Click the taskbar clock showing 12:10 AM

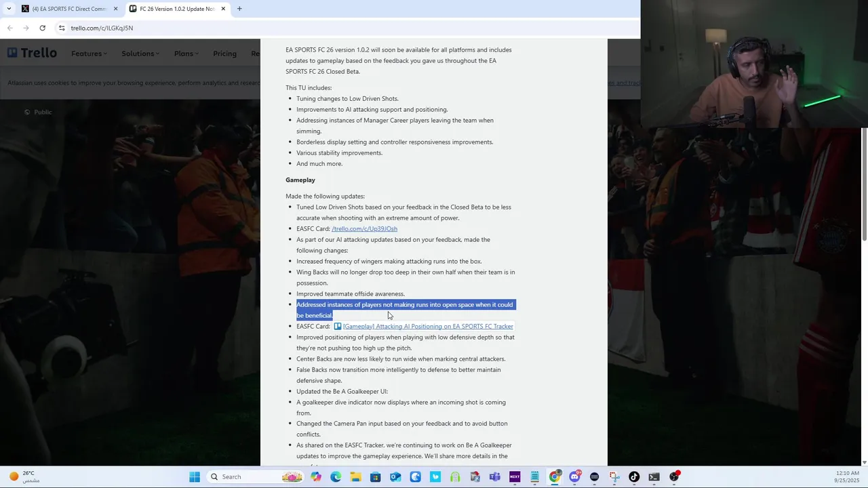point(845,476)
